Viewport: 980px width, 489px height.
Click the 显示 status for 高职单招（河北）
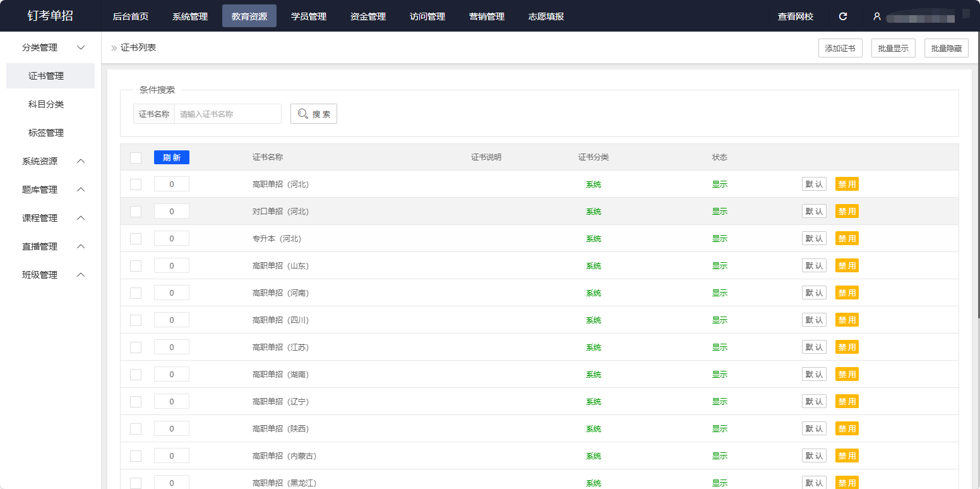720,184
